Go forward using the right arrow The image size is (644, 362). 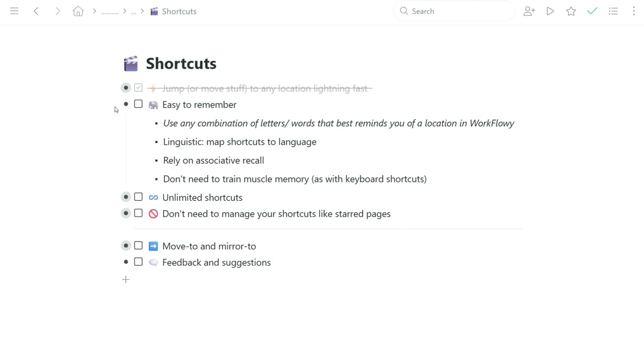(x=57, y=11)
